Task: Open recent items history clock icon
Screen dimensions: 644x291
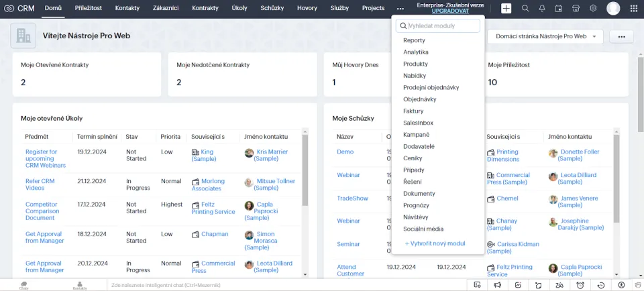Action: [x=601, y=285]
